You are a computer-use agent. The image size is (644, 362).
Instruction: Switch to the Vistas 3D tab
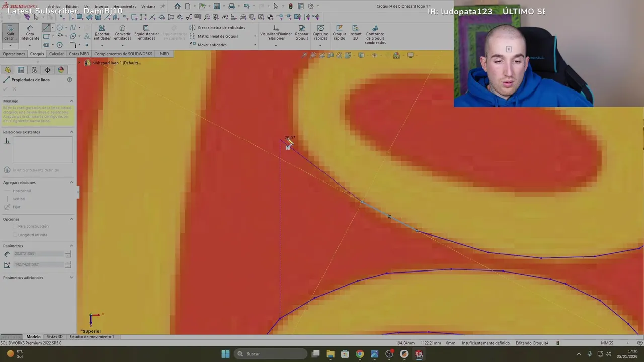(x=54, y=337)
